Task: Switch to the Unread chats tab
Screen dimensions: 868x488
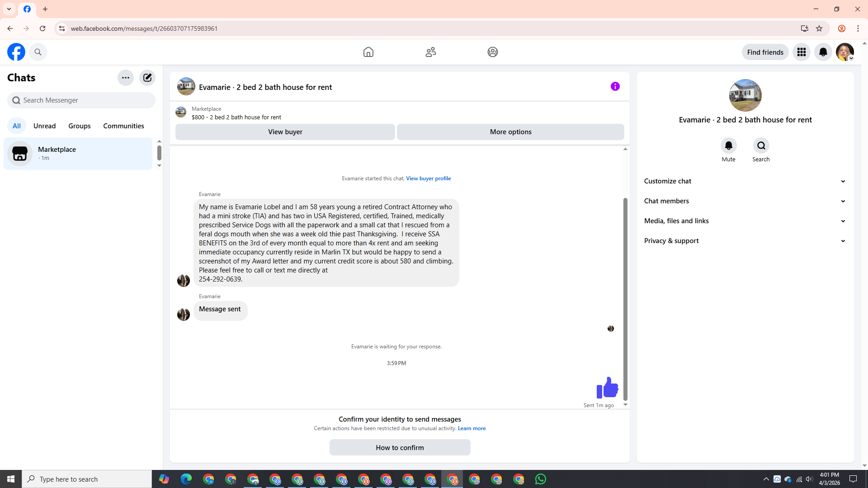Action: click(44, 126)
